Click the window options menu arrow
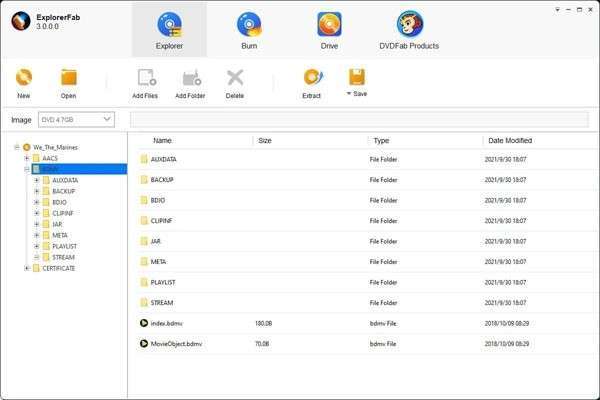The width and height of the screenshot is (600, 400). (x=558, y=10)
